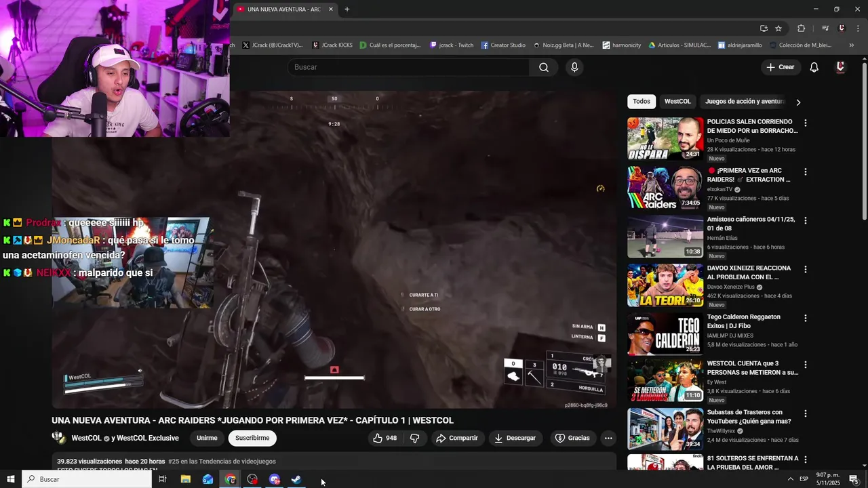
Task: Activate voice search microphone icon
Action: [574, 67]
